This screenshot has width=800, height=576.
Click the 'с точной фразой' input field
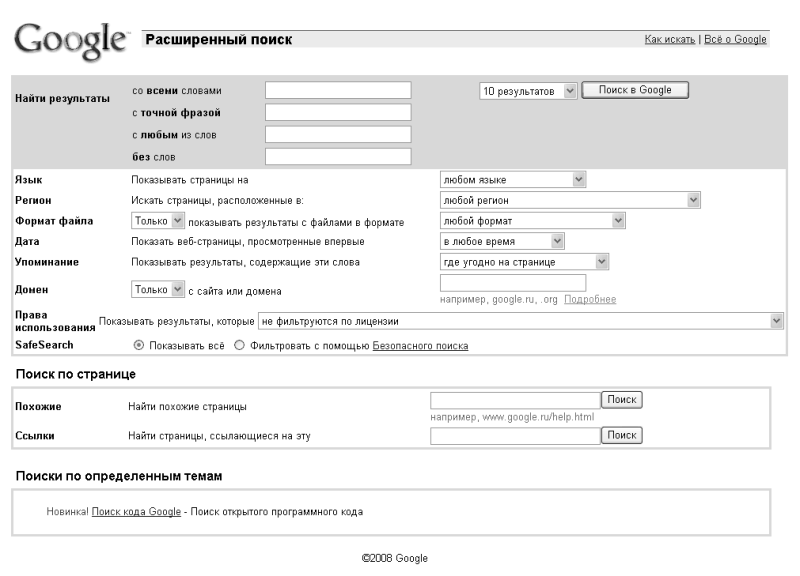[338, 112]
